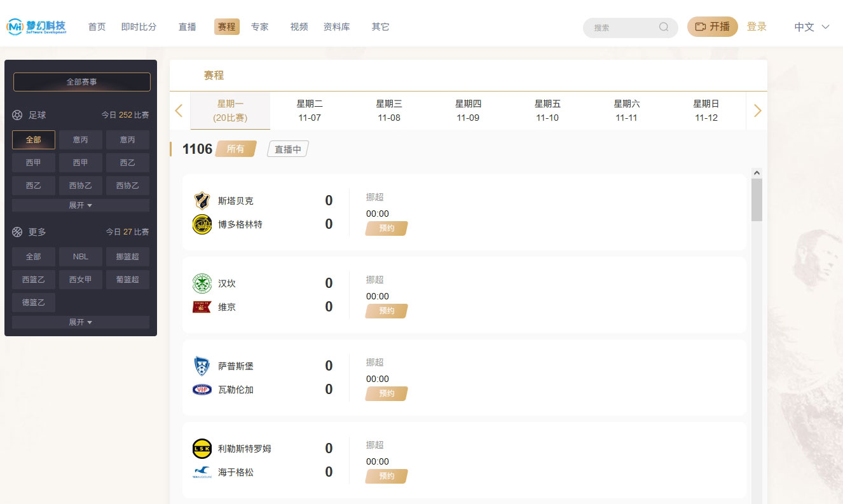
Task: Toggle the 直播中 filter
Action: (x=288, y=149)
